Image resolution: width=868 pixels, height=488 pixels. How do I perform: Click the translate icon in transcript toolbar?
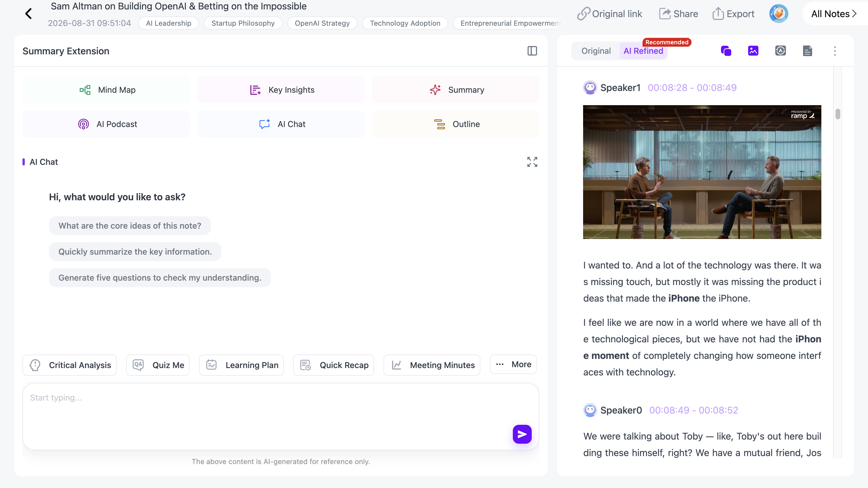780,51
